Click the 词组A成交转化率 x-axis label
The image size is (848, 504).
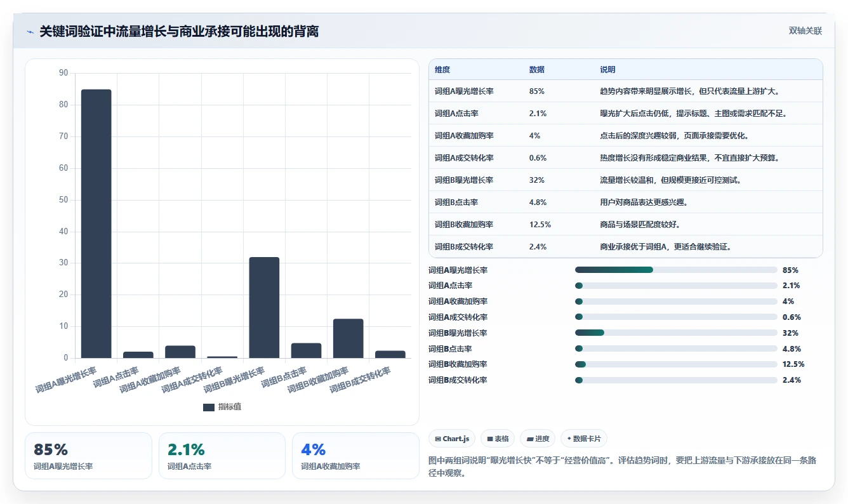point(192,380)
